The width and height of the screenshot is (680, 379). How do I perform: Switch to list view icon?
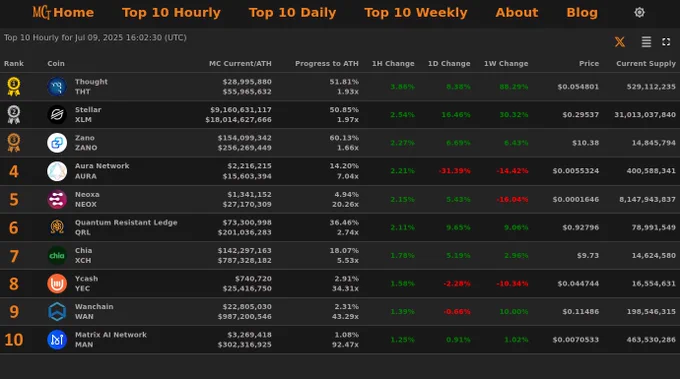pos(646,42)
